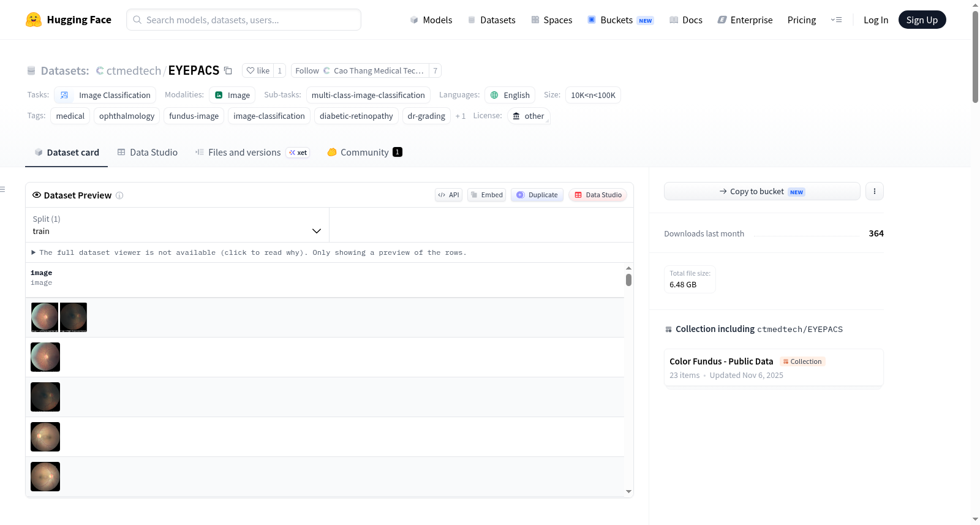Click the EYEPACS dataset title link
Viewport: 980px width, 525px height.
tap(194, 70)
